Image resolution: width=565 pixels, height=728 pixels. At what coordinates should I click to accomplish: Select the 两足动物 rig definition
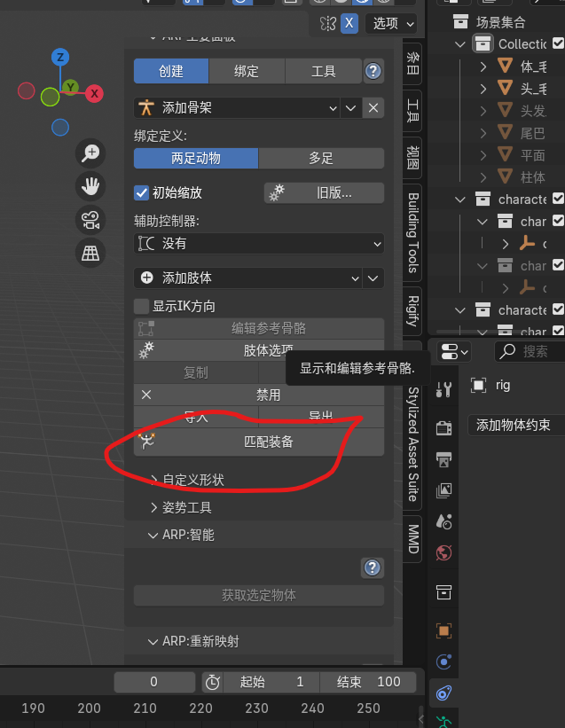(x=196, y=159)
